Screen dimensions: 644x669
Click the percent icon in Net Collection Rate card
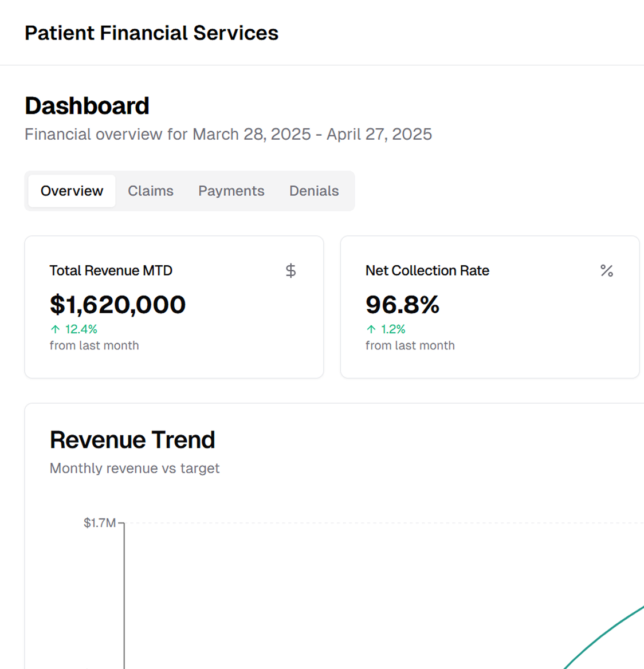[606, 270]
